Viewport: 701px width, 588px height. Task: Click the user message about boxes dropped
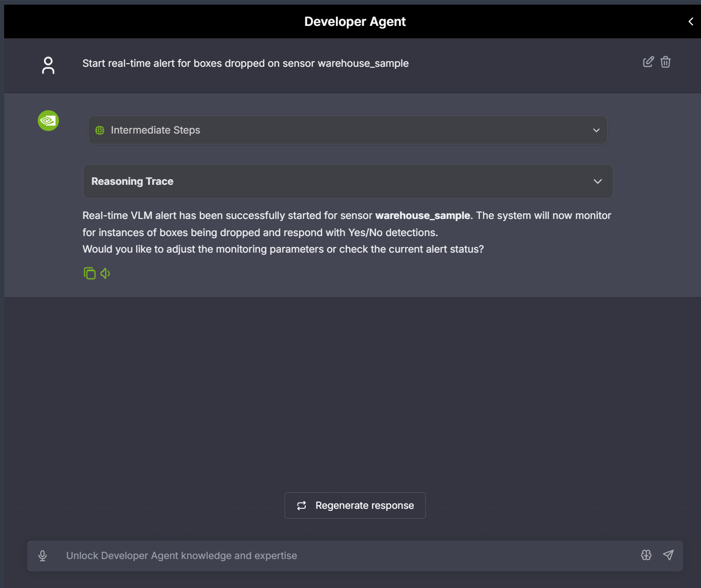tap(245, 64)
